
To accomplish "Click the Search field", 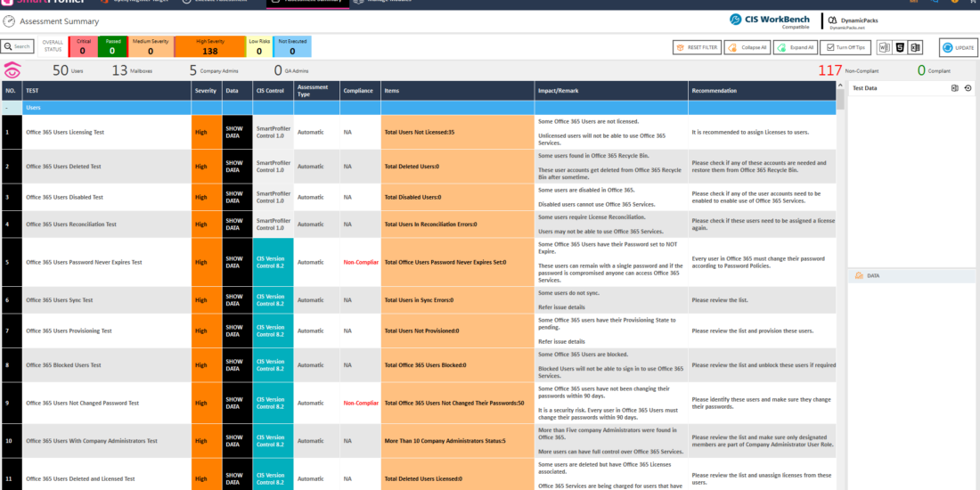I will [17, 46].
